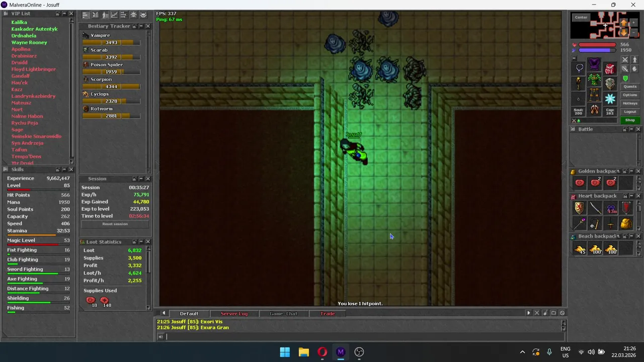644x362 pixels.
Task: Click the red backpack equipment slot
Action: 610,69
